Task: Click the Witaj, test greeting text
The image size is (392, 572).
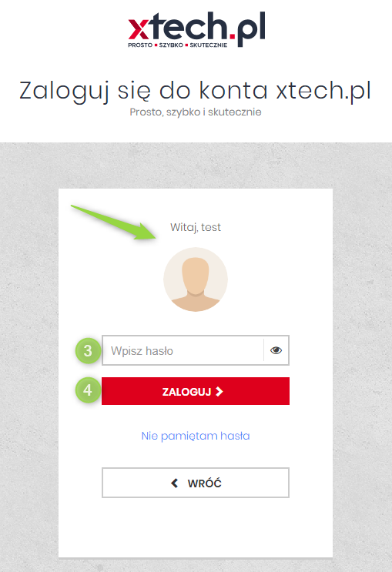Action: coord(196,227)
